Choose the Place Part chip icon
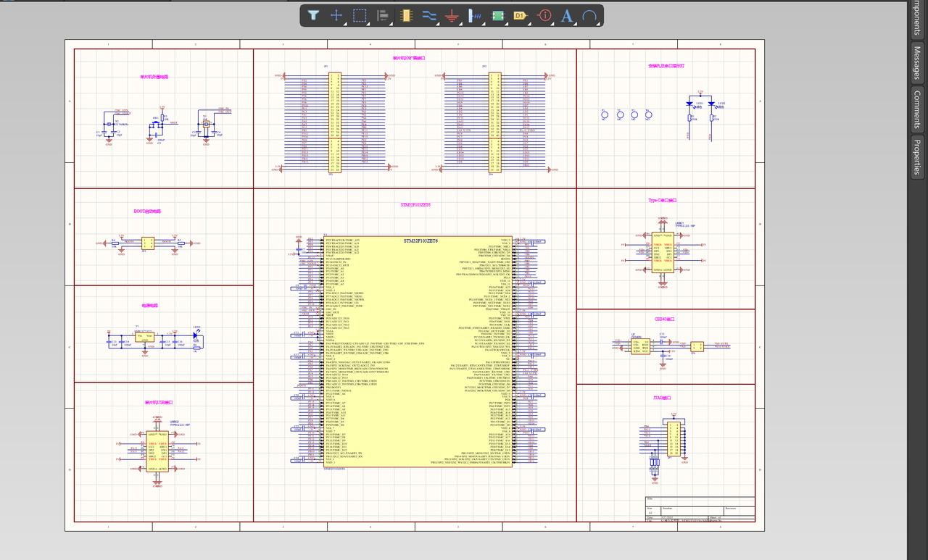The width and height of the screenshot is (928, 560). tap(406, 15)
